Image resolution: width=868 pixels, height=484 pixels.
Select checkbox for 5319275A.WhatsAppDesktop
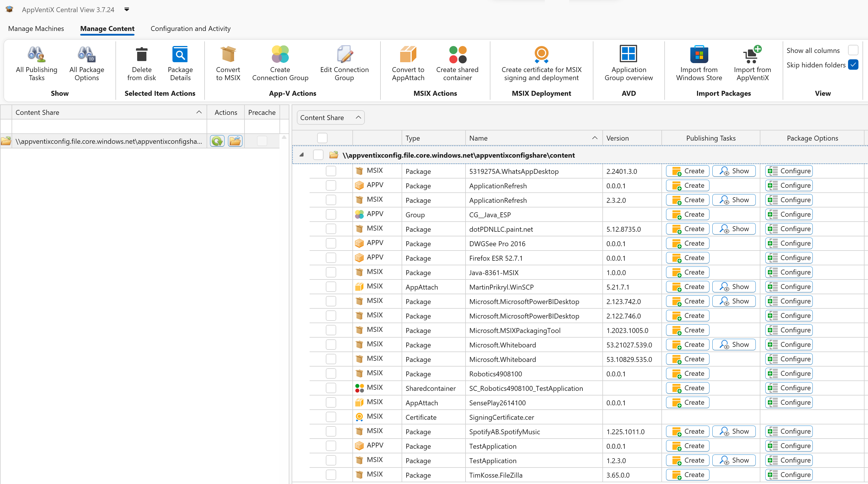click(x=331, y=171)
